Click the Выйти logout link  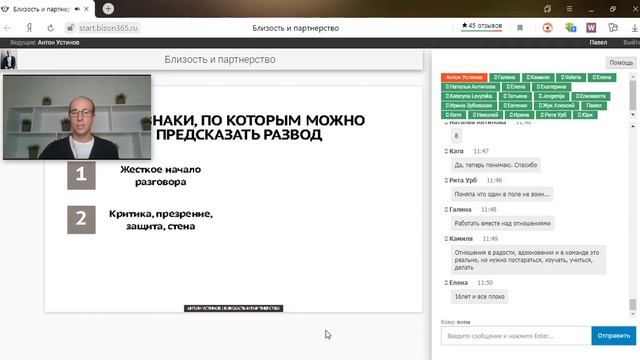pos(631,42)
